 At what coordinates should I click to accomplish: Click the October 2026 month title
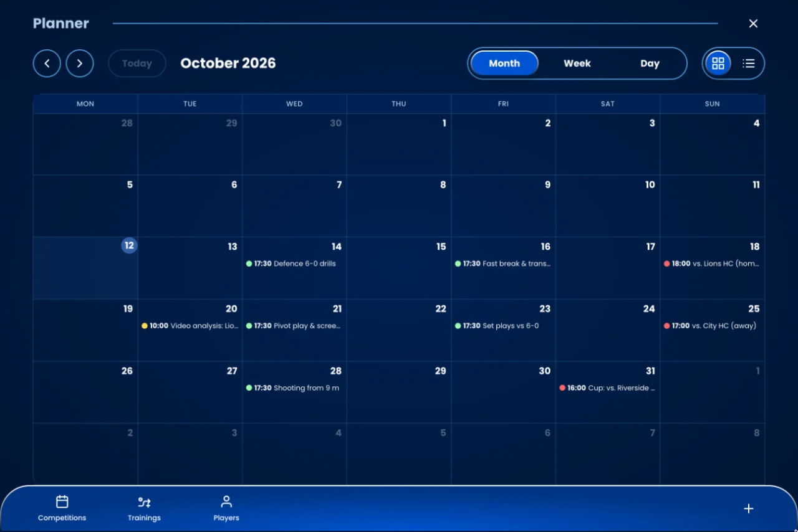point(228,64)
